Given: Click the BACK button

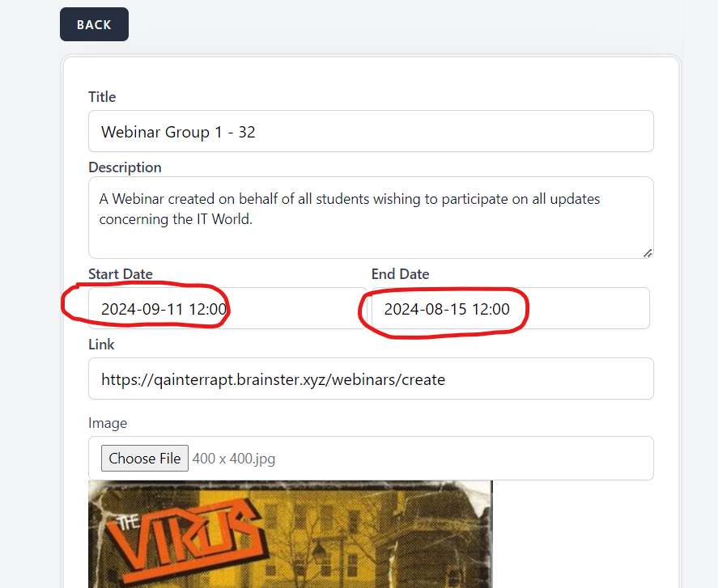Looking at the screenshot, I should tap(94, 24).
